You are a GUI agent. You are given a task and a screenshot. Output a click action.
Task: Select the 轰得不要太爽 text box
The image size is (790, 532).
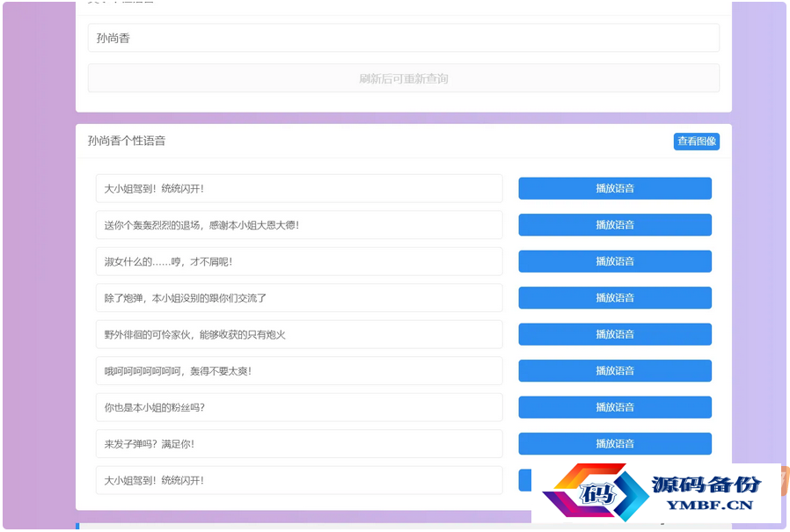(x=299, y=371)
